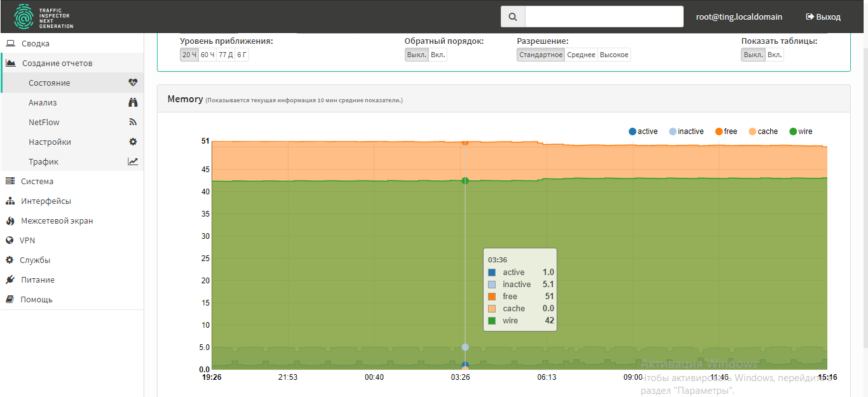Click the Анализ binoculars icon
Viewport: 868px width, 397px height.
[x=133, y=102]
